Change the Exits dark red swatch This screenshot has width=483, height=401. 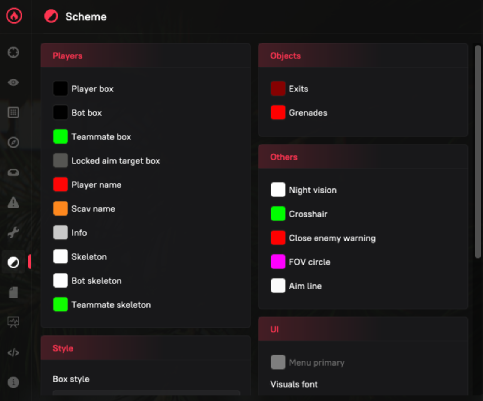coord(278,89)
